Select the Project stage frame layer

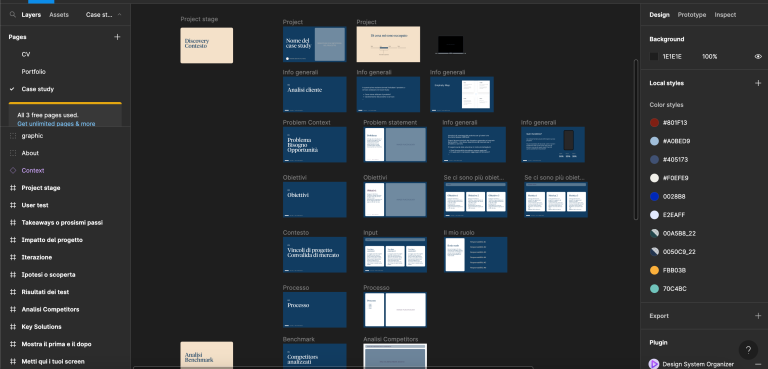point(41,188)
